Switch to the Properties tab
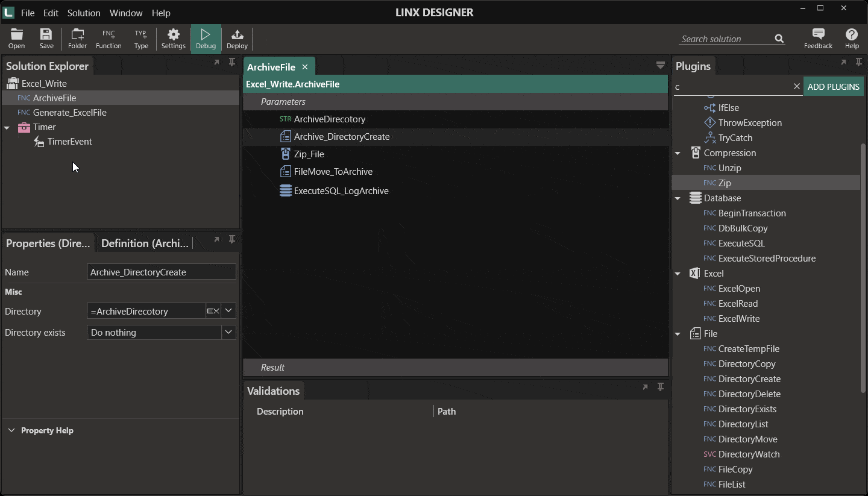The height and width of the screenshot is (496, 868). point(48,243)
